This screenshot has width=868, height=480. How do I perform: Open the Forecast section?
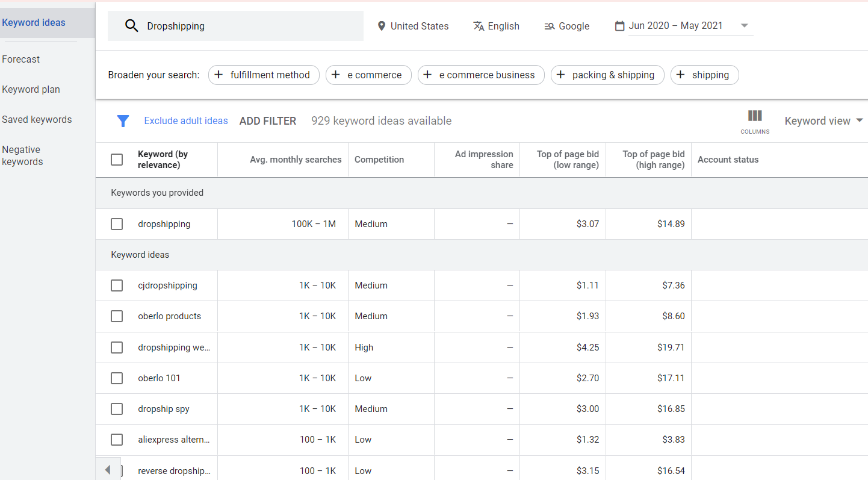tap(21, 59)
